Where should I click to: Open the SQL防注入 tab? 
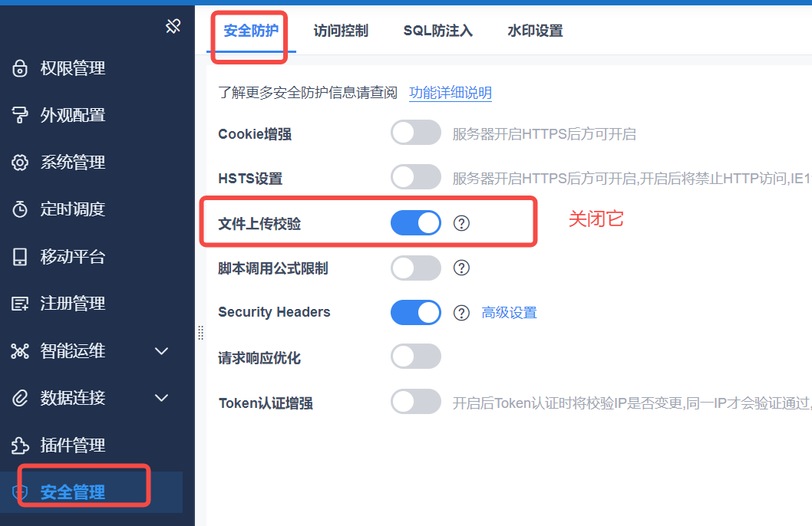[438, 31]
